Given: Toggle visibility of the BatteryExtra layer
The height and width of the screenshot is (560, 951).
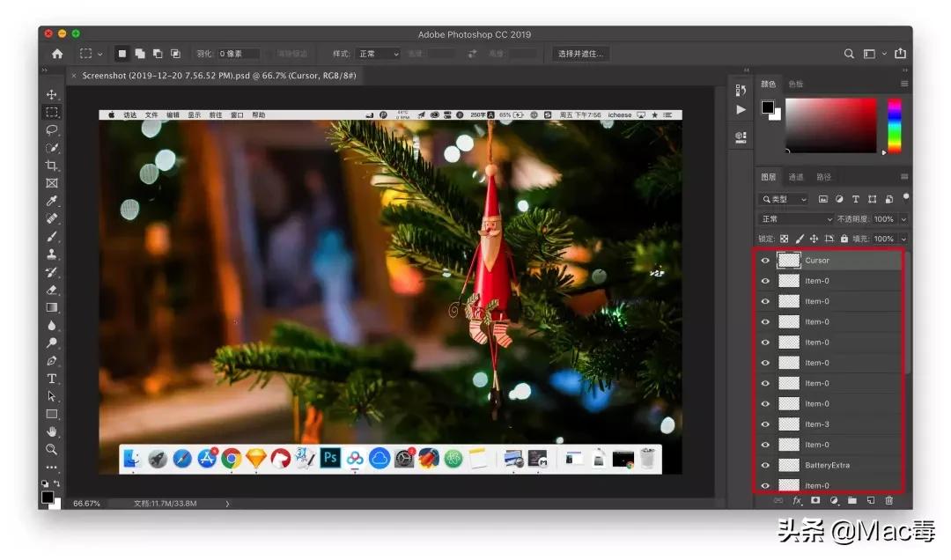Looking at the screenshot, I should [765, 465].
